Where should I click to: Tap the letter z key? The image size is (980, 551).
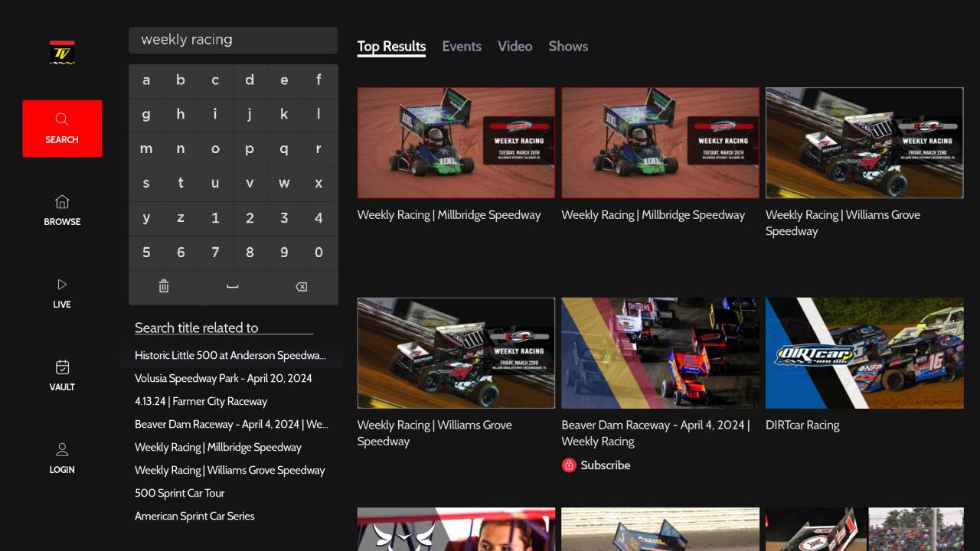pos(181,218)
